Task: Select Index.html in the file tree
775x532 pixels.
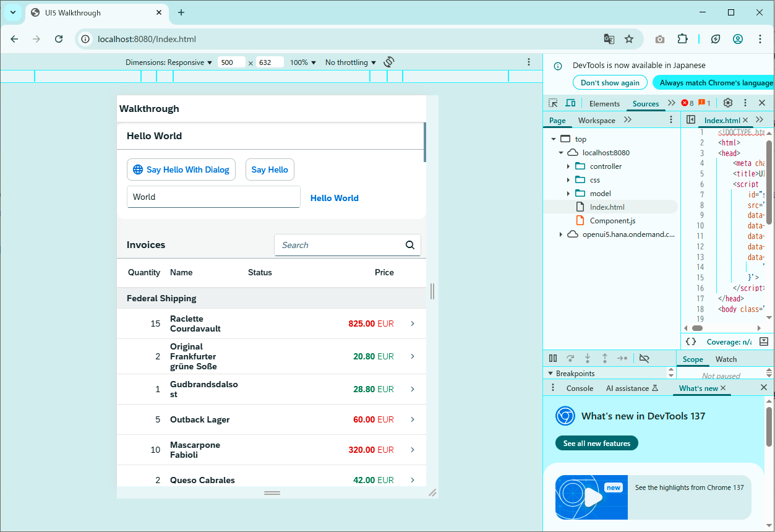Action: 607,207
